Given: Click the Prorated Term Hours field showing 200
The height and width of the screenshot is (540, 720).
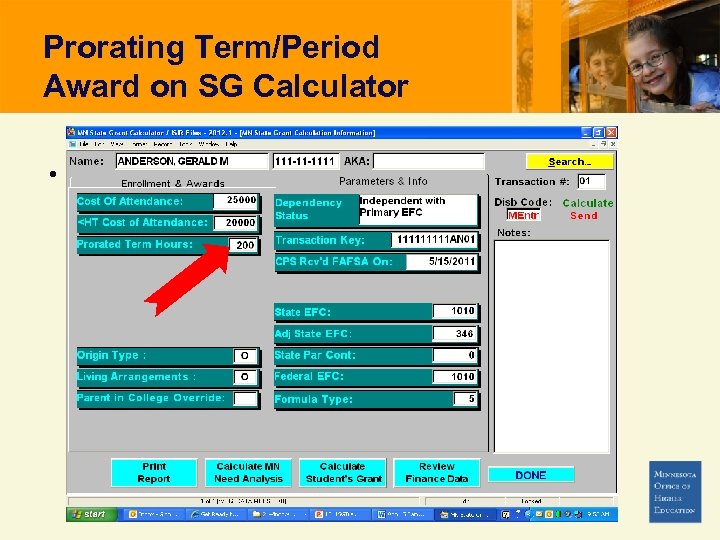Looking at the screenshot, I should [x=244, y=245].
